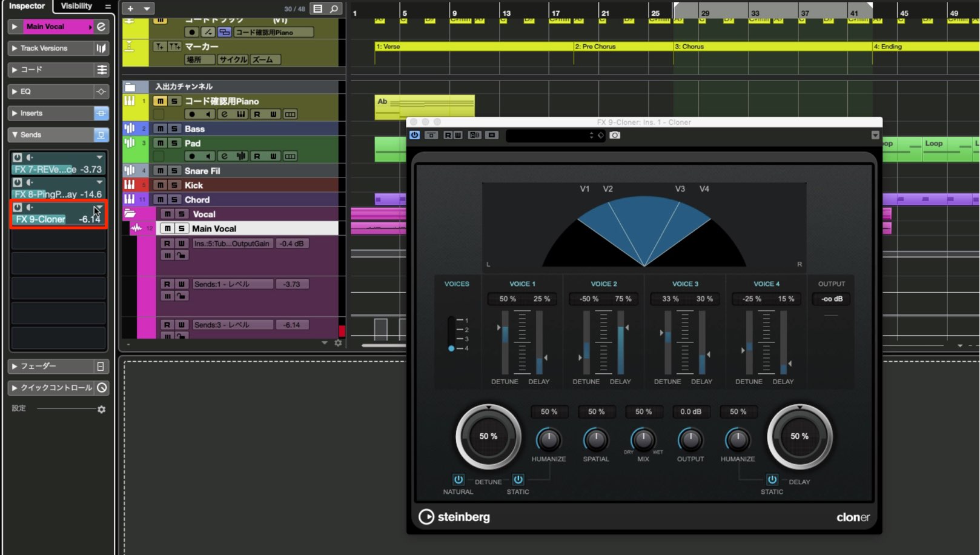Click the Track Versions panel icon
The height and width of the screenshot is (555, 980).
[x=101, y=48]
